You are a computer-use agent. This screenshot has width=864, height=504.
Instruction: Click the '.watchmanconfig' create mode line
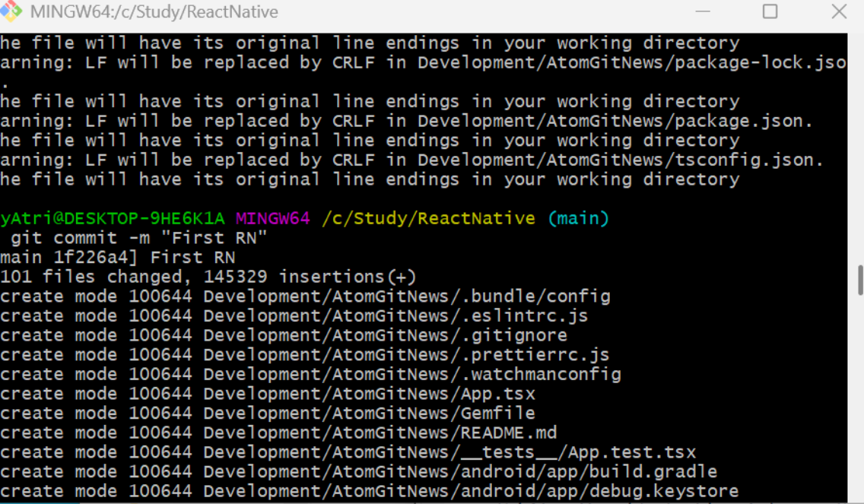[x=311, y=375]
